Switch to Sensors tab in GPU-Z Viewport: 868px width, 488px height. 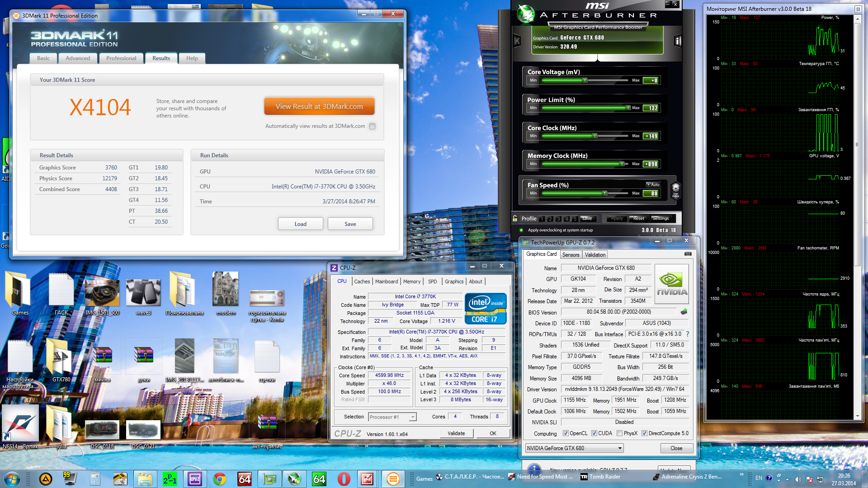click(571, 255)
